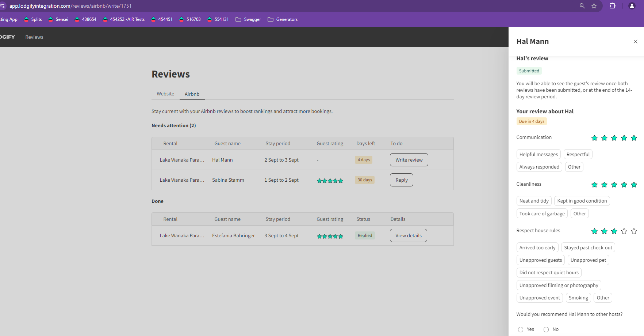This screenshot has width=644, height=336.
Task: Toggle Did not respect quiet hours tag
Action: pyautogui.click(x=549, y=272)
